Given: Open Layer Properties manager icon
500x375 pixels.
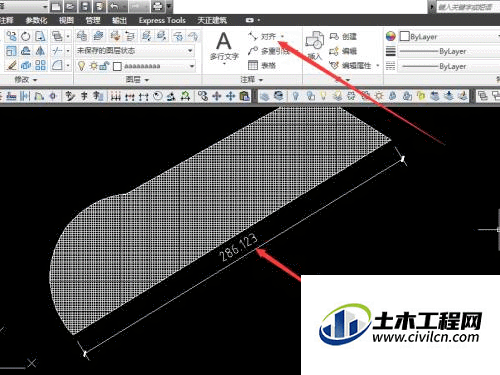Looking at the screenshot, I should (82, 36).
